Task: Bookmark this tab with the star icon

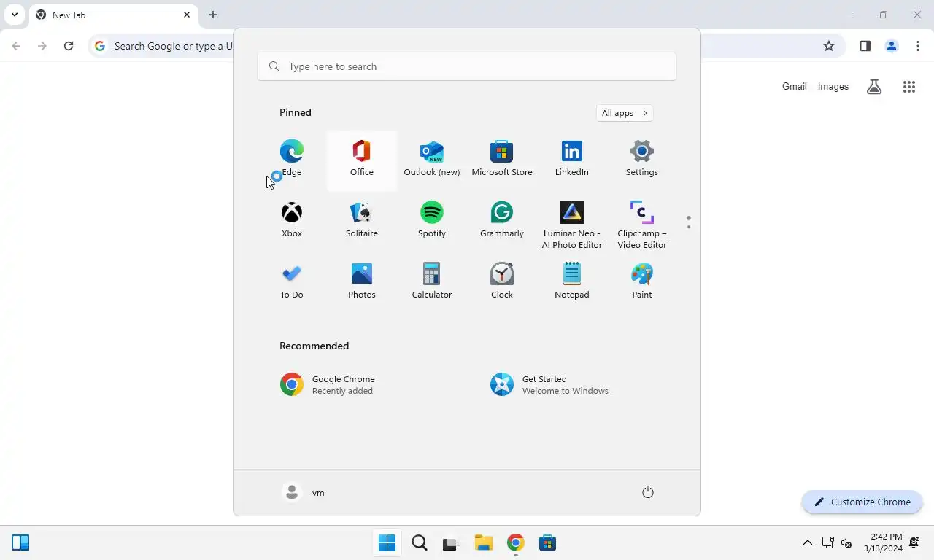Action: 829,46
